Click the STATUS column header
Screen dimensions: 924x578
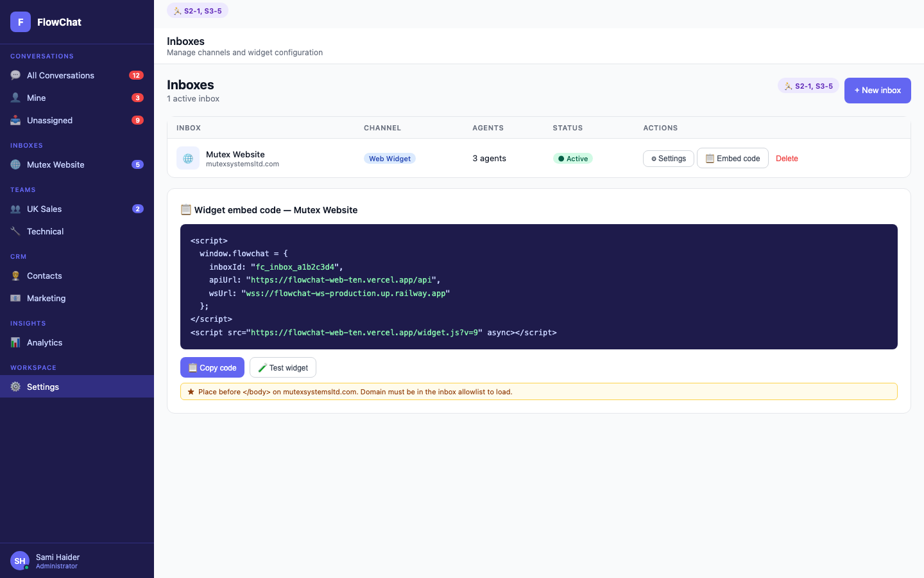coord(568,128)
